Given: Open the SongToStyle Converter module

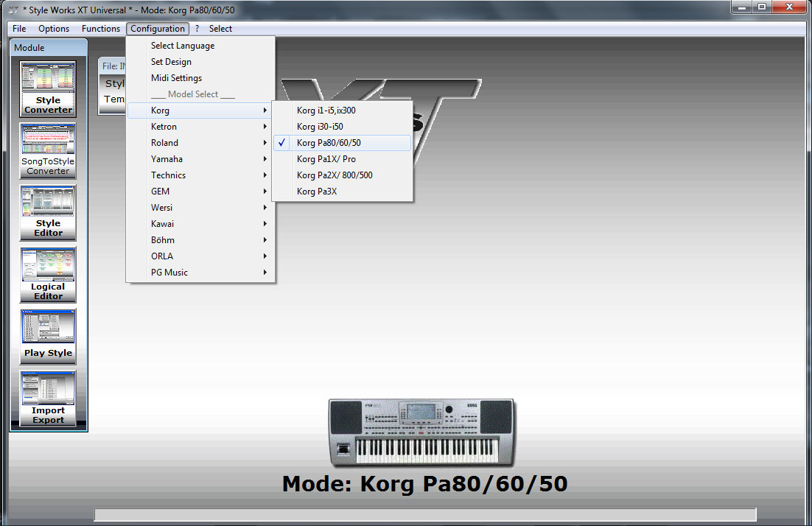Looking at the screenshot, I should point(48,151).
